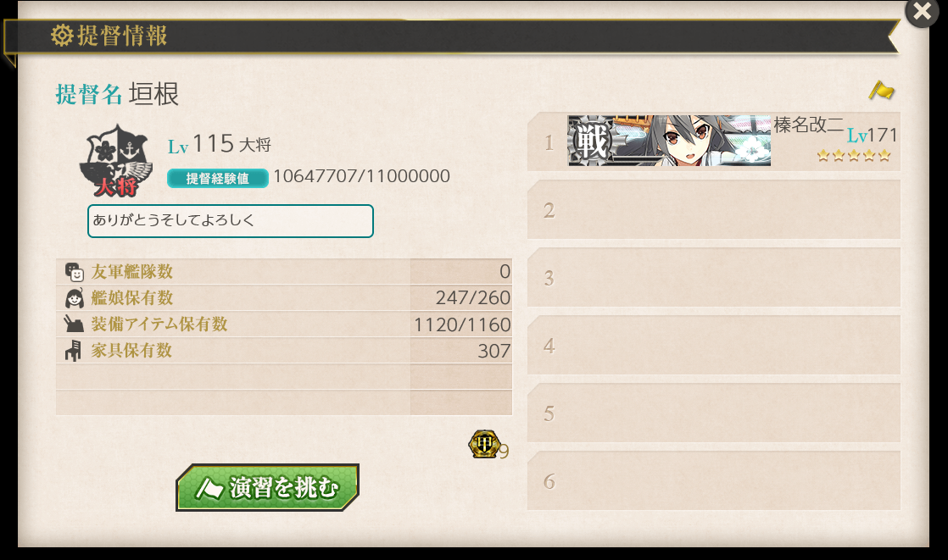Click the yellow flag icon above fleet list
This screenshot has width=948, height=560.
click(x=882, y=91)
